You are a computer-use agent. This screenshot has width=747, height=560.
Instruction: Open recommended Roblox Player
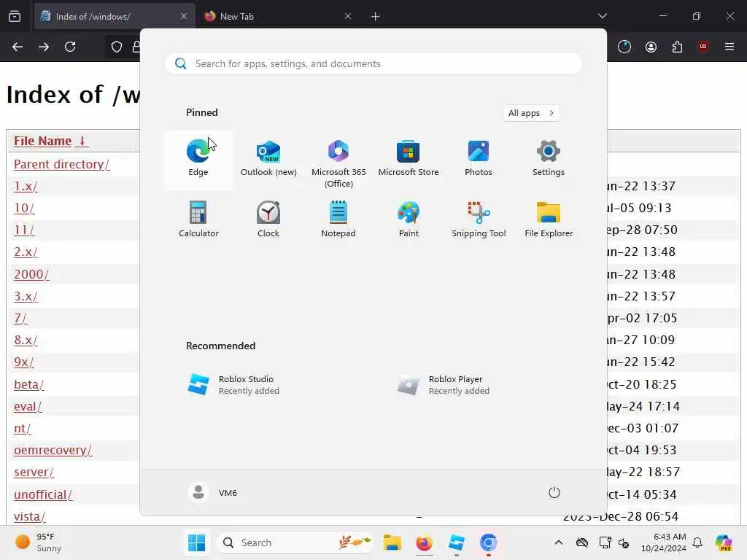(479, 385)
